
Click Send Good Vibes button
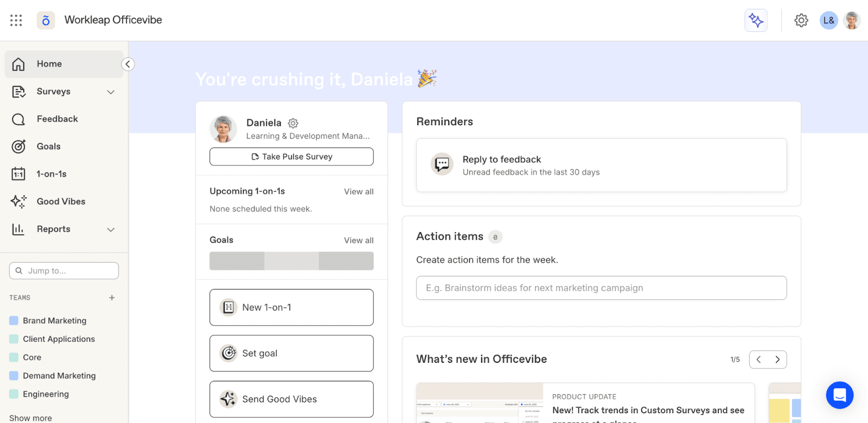(291, 399)
